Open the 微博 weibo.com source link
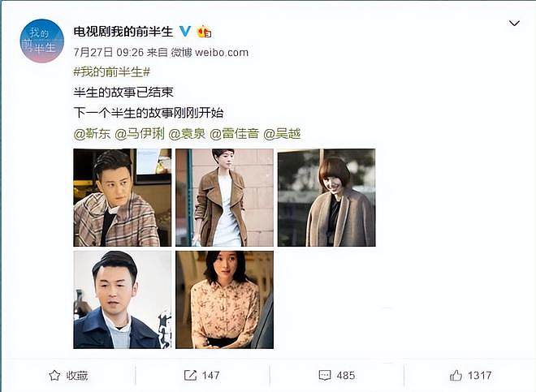The height and width of the screenshot is (392, 536). pyautogui.click(x=210, y=52)
